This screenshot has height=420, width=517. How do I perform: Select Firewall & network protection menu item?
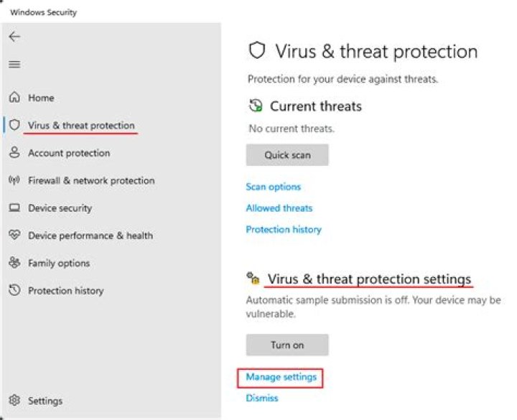coord(91,180)
